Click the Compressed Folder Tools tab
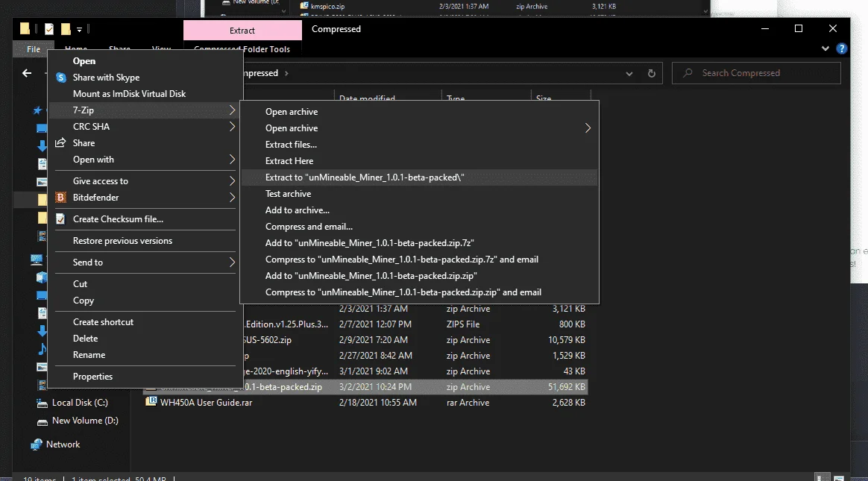The width and height of the screenshot is (868, 481). (x=242, y=49)
